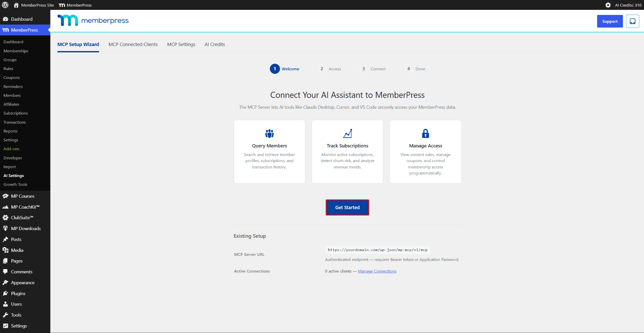Open Appearance in sidebar

coord(25,282)
